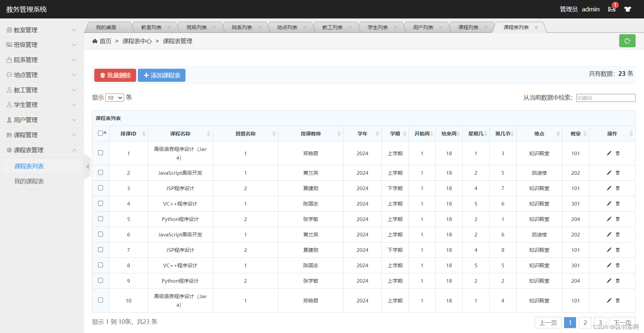Collapse sidebar with the left arrow handle
This screenshot has width=644, height=333.
(x=88, y=166)
